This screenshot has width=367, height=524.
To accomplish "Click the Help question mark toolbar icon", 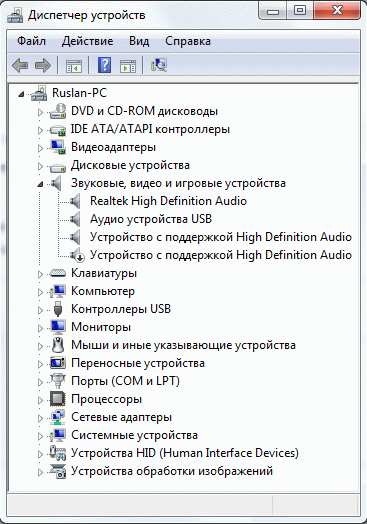I will coord(104,65).
